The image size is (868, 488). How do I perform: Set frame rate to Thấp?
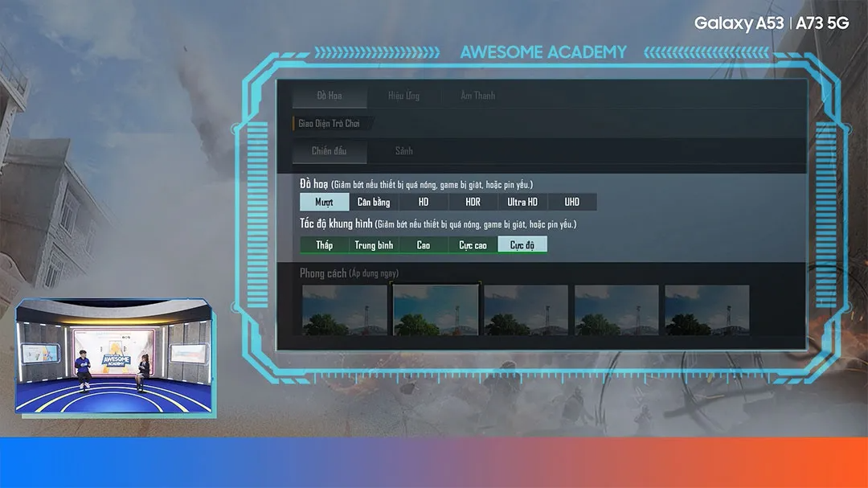pos(323,245)
